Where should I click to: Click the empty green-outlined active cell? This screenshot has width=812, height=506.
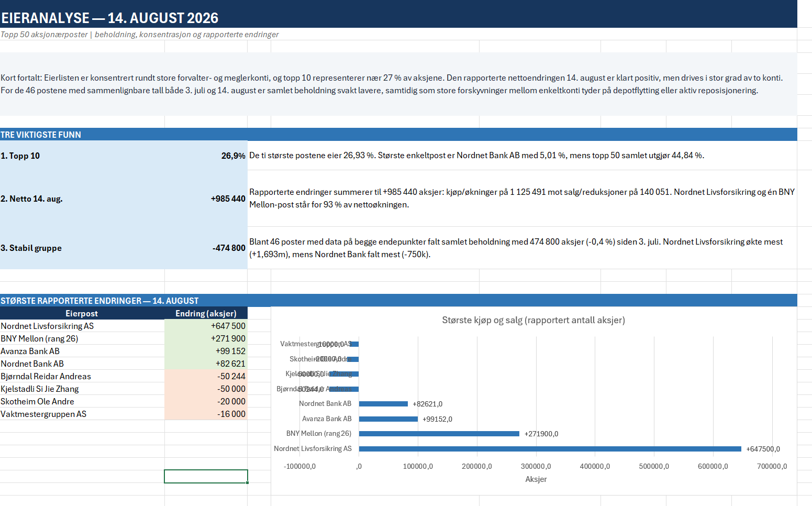[206, 476]
